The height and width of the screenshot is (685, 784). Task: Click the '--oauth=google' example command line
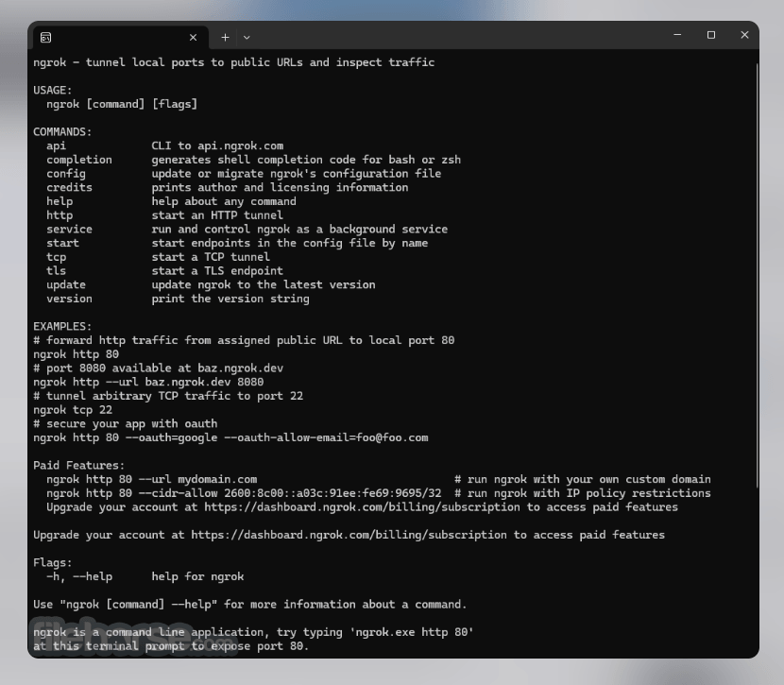[230, 438]
